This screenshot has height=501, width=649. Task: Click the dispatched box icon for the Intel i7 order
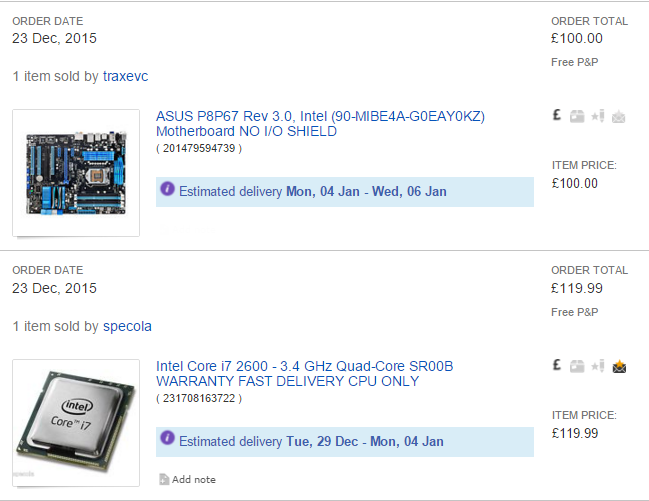click(577, 367)
